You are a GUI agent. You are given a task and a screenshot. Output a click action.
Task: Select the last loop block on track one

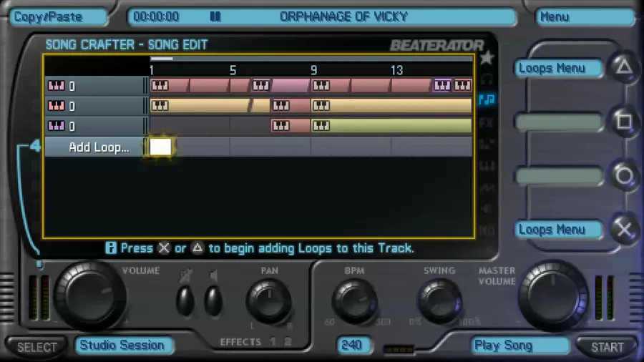tap(462, 85)
